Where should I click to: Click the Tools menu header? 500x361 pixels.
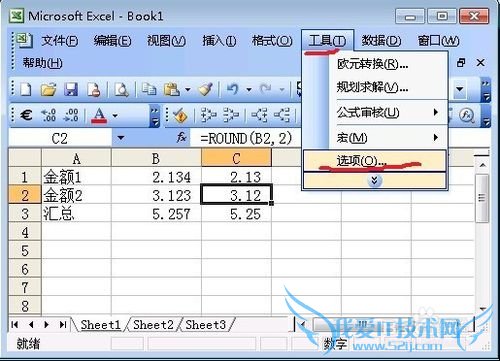pyautogui.click(x=327, y=41)
